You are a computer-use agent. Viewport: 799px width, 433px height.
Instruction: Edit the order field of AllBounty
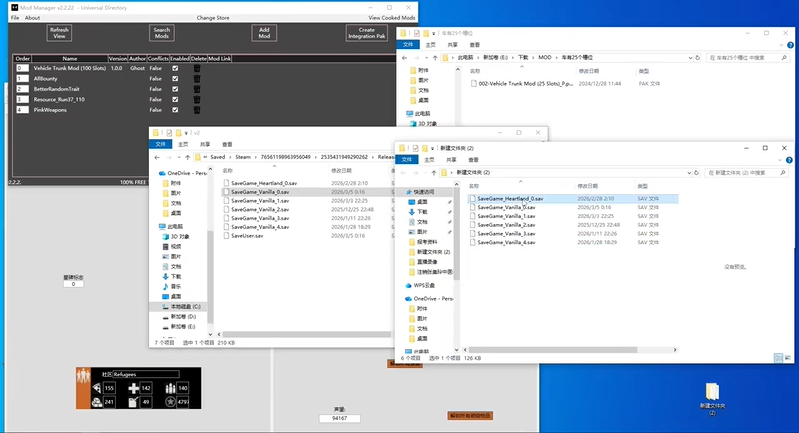tap(22, 78)
